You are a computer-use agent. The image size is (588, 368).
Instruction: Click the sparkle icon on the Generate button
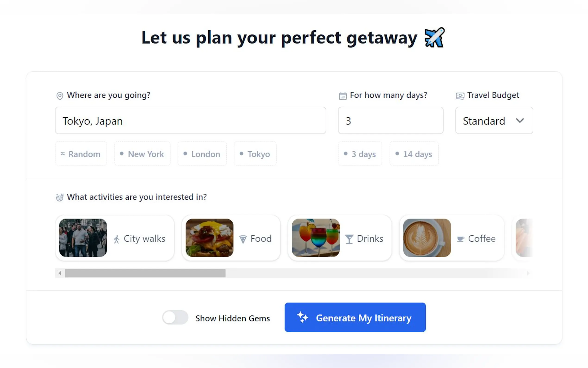tap(302, 317)
